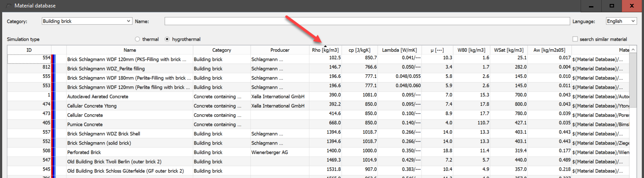644x178 pixels.
Task: Select row Brick Schlagmann WDZ_Perlite filling
Action: 318,69
